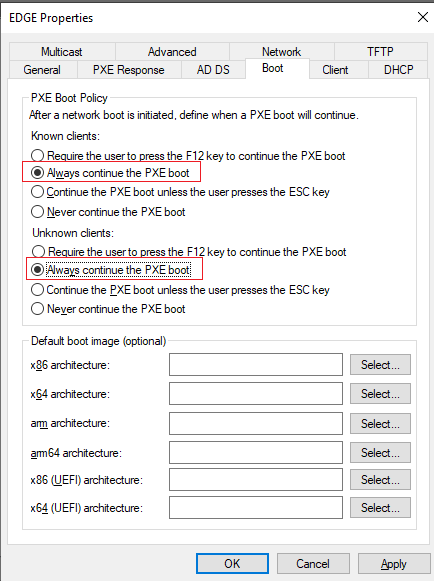
Task: Open the TFTP tab
Action: (380, 52)
